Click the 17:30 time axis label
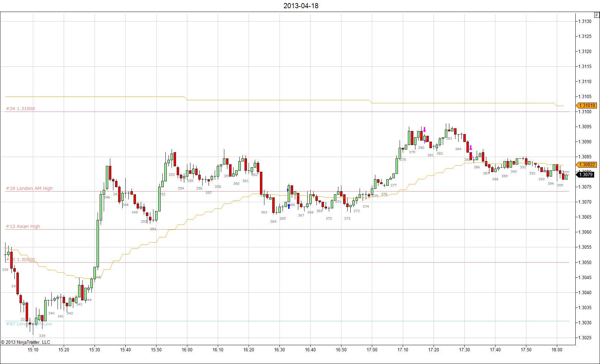Image resolution: width=600 pixels, height=364 pixels. click(464, 350)
